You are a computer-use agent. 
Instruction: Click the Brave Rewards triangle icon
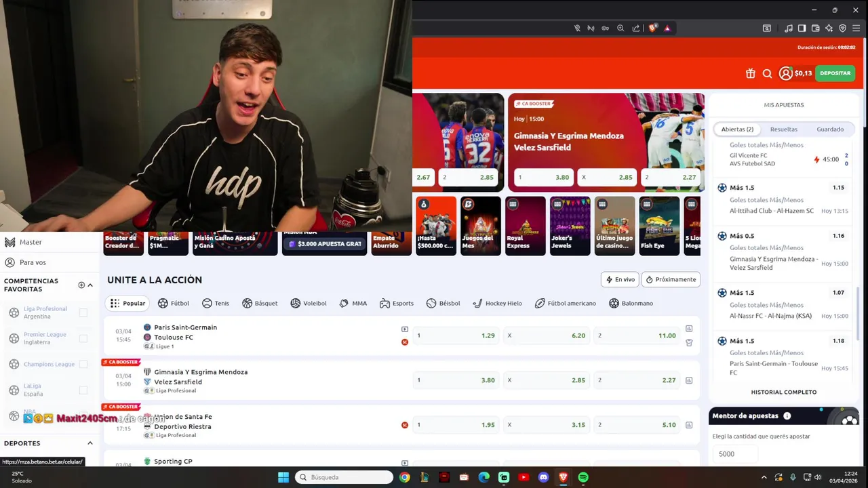[x=667, y=28]
